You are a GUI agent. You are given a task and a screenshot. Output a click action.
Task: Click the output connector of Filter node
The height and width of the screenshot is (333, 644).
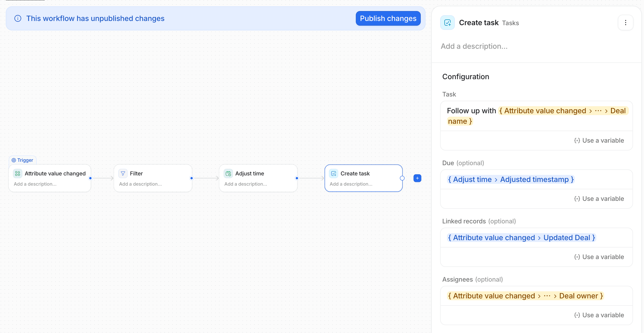coord(192,178)
